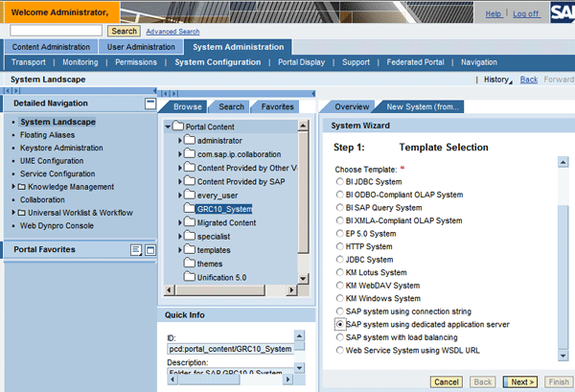Open Web Dynpro Console navigation item
Image resolution: width=575 pixels, height=392 pixels.
[57, 226]
